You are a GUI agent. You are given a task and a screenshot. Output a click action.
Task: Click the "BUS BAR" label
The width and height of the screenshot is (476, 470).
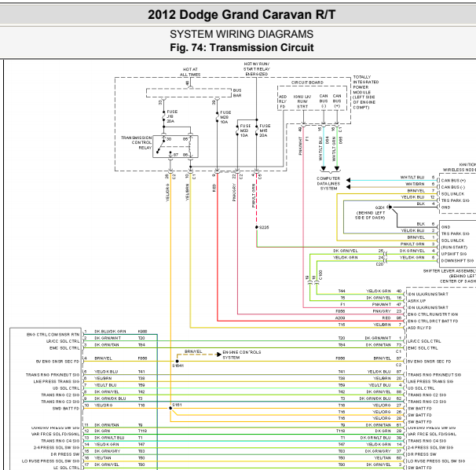(237, 93)
